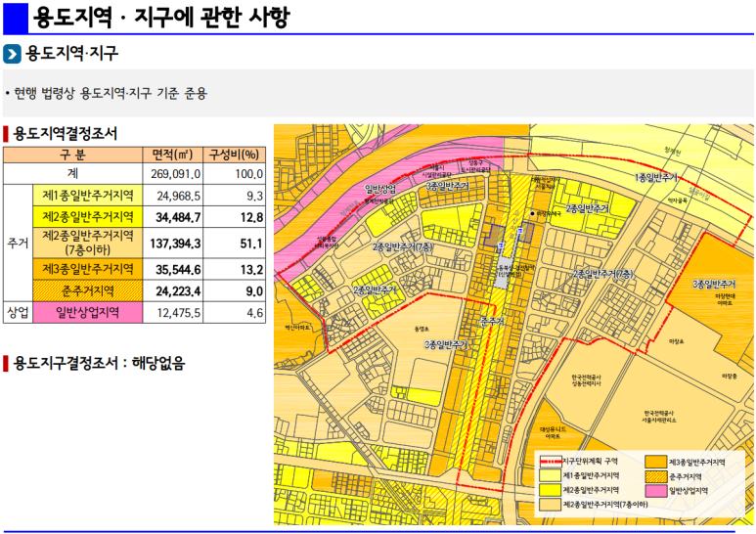Click the 현행 법령상 용도지역·지구 기준 준용 note
Viewport: 756px width, 534px height.
111,93
